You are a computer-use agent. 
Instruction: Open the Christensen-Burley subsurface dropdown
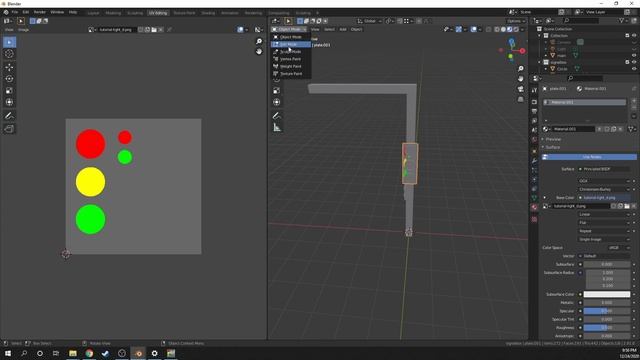tap(604, 189)
